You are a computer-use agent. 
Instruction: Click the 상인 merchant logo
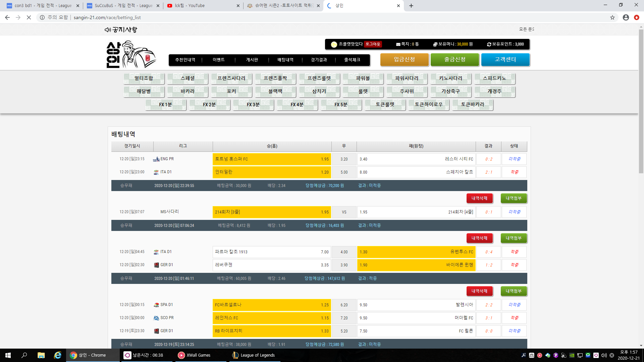(x=131, y=55)
